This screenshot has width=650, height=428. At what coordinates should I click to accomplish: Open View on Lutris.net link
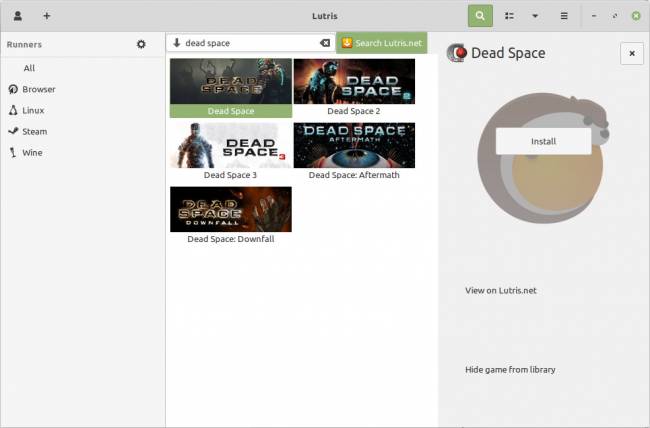pos(500,290)
